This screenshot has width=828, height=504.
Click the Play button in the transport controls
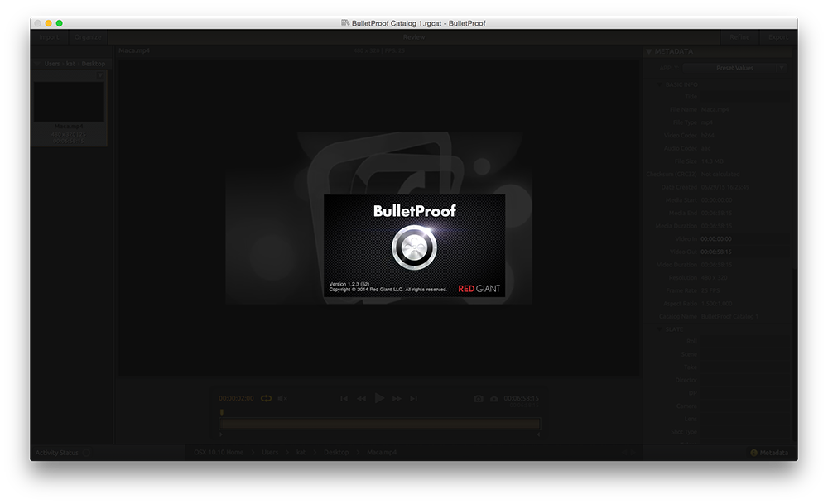click(379, 398)
